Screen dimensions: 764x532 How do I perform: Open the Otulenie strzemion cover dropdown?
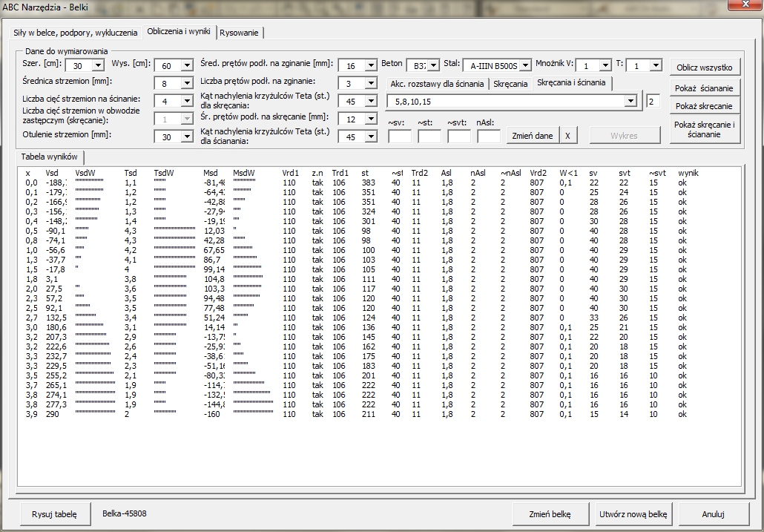coord(186,137)
